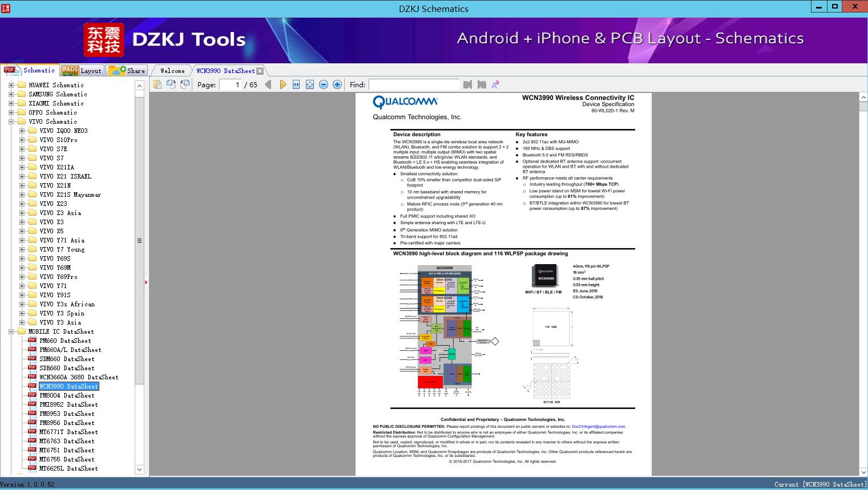Select the VIVO Y3s African folder
The height and width of the screenshot is (490, 868).
(67, 304)
